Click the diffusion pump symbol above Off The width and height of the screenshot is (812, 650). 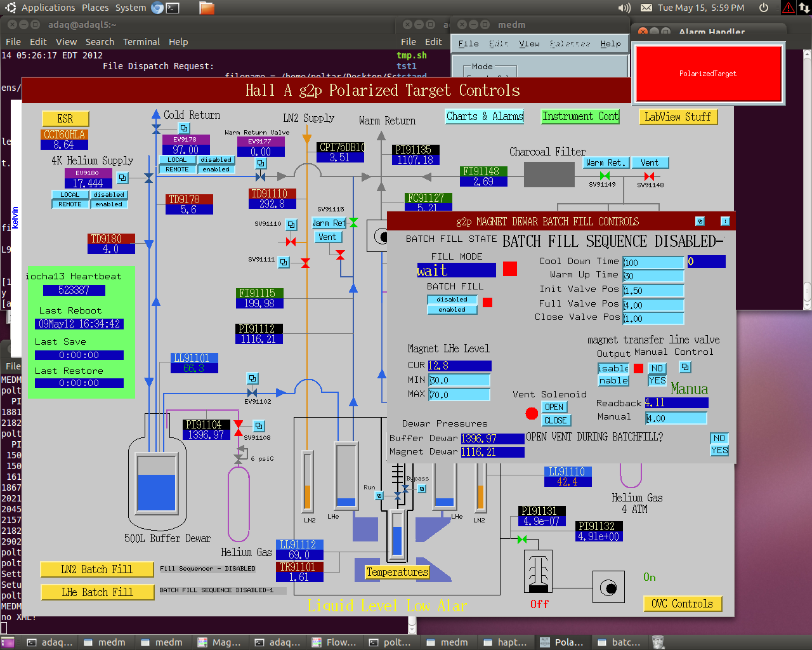point(539,571)
